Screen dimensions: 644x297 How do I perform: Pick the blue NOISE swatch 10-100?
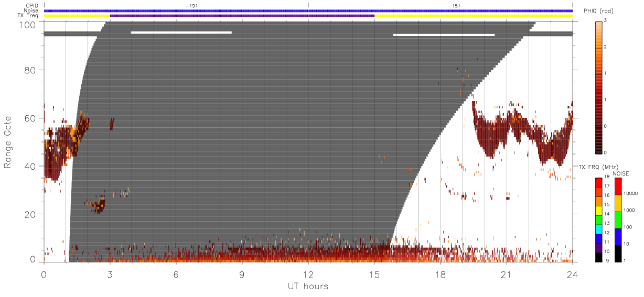(618, 236)
